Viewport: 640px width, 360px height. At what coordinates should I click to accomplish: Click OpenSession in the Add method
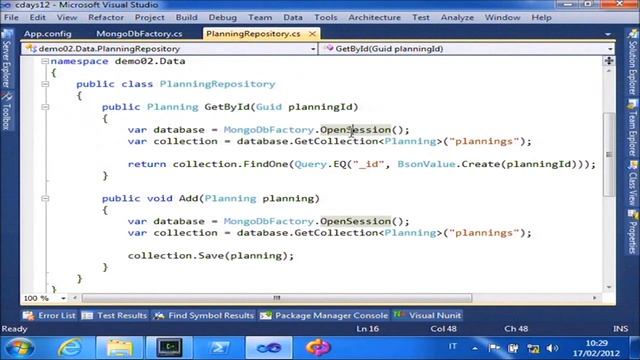tap(355, 221)
